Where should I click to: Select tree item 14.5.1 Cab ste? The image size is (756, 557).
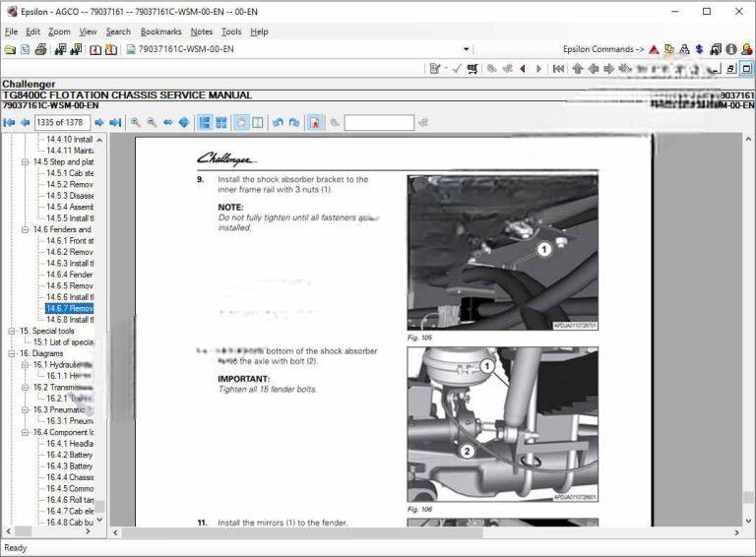pos(70,173)
